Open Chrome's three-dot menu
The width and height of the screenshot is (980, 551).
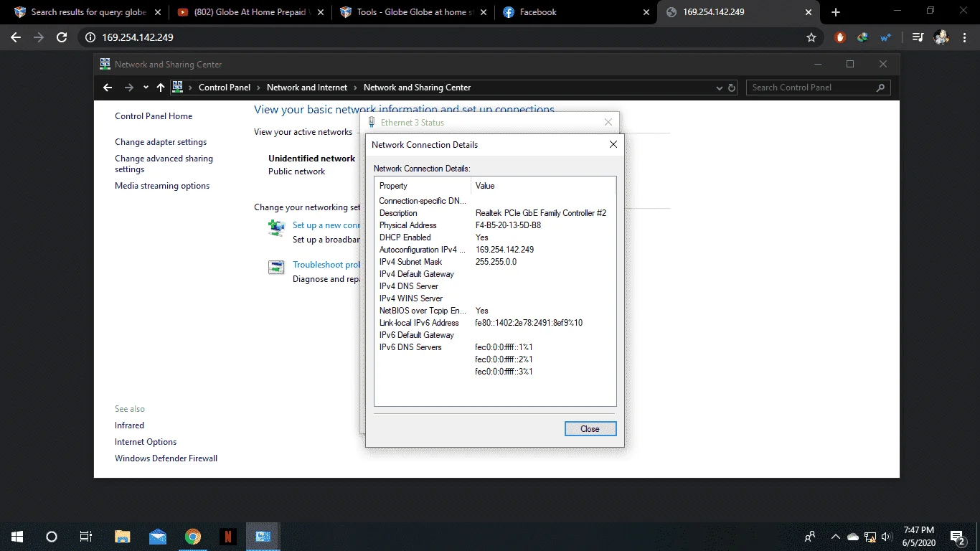click(964, 37)
